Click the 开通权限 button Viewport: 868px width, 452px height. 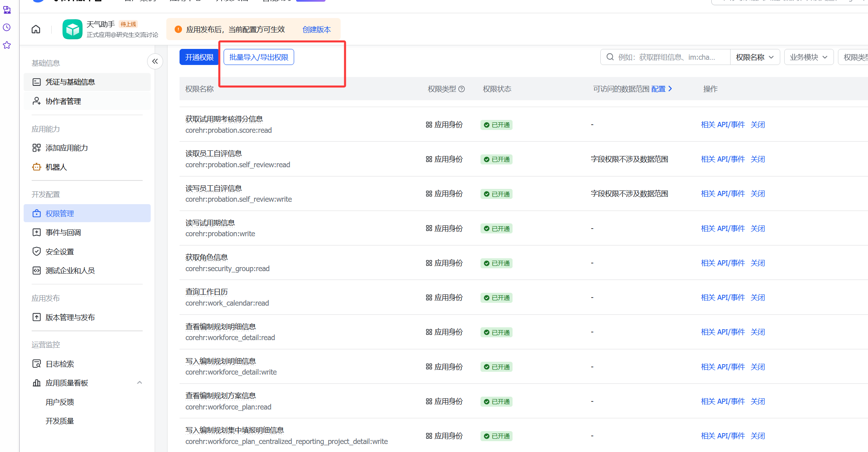pyautogui.click(x=199, y=57)
